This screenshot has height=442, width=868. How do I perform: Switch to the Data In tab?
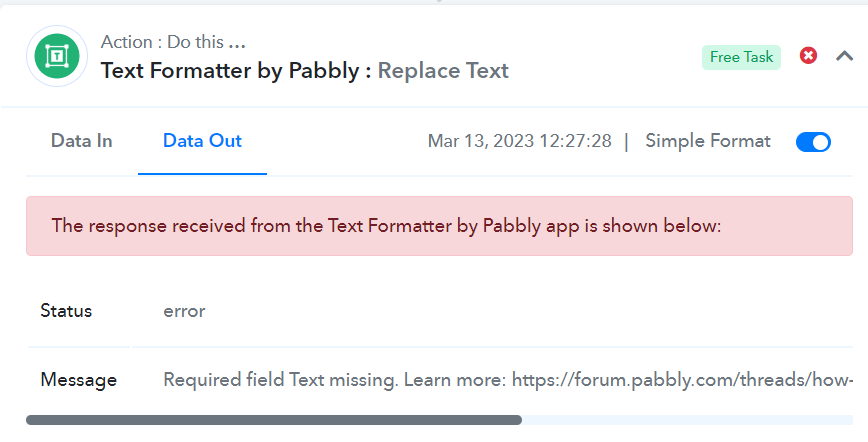point(81,141)
